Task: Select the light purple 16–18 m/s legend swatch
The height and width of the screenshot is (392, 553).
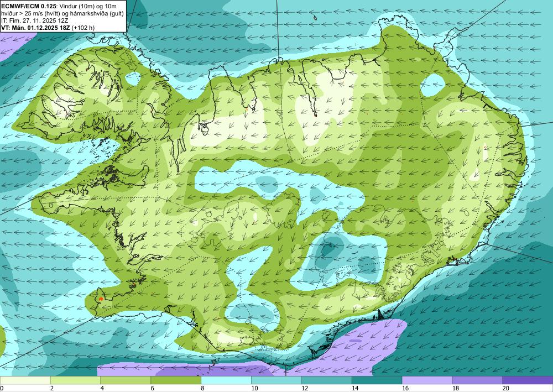Action: 427,380
